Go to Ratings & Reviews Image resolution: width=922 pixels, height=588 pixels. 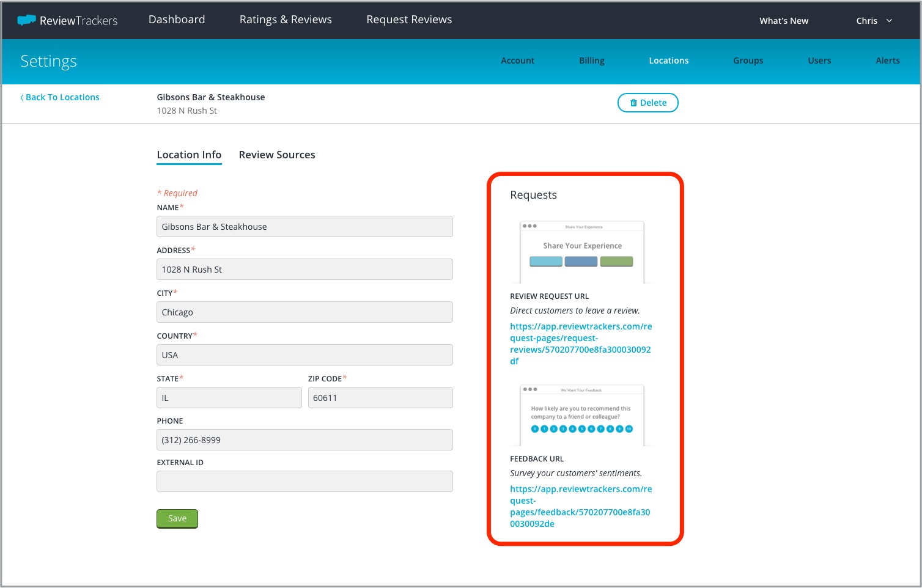point(286,20)
